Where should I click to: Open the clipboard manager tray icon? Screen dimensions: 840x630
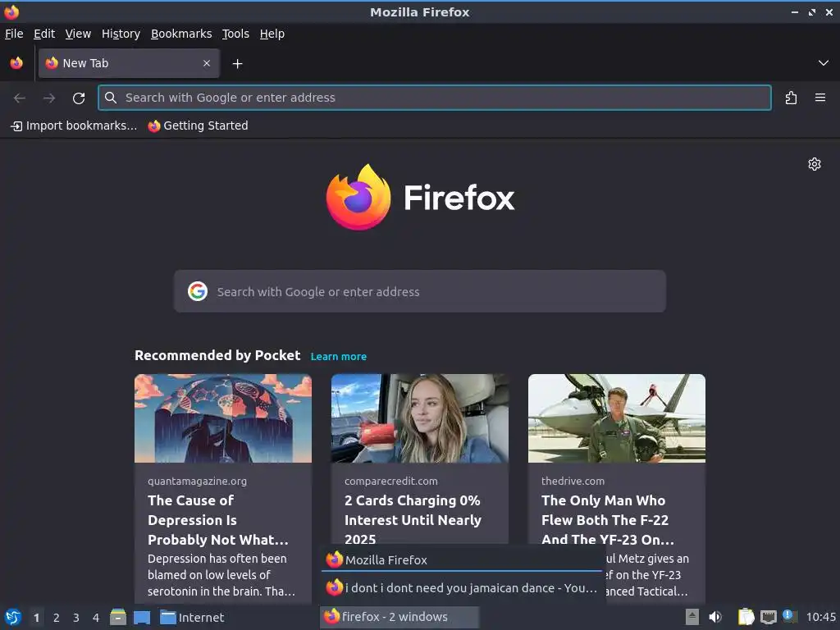click(x=746, y=617)
